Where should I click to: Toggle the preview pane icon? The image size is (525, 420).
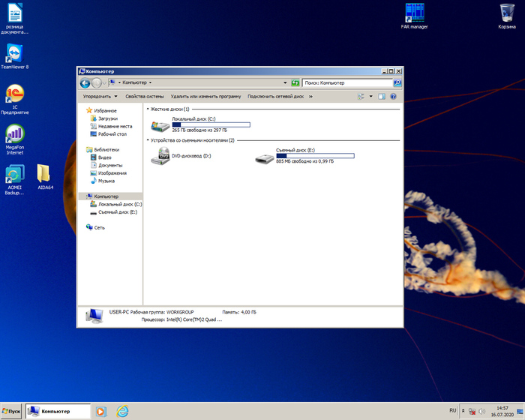(382, 97)
